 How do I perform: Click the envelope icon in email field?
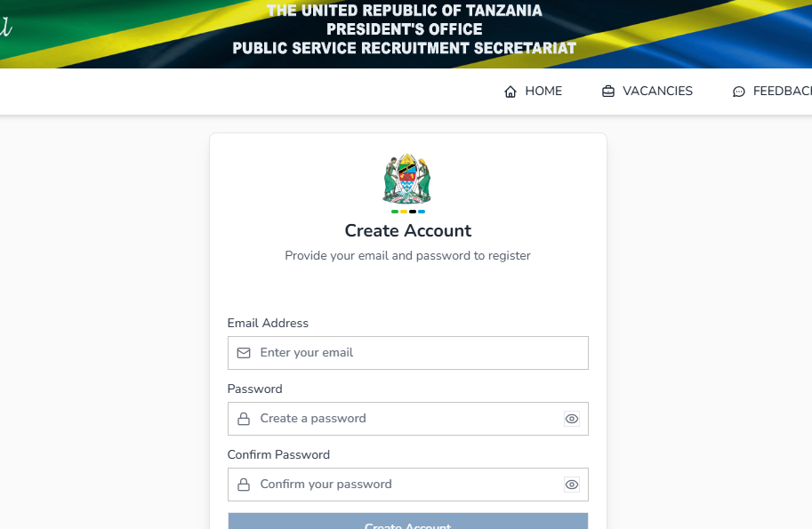point(244,353)
